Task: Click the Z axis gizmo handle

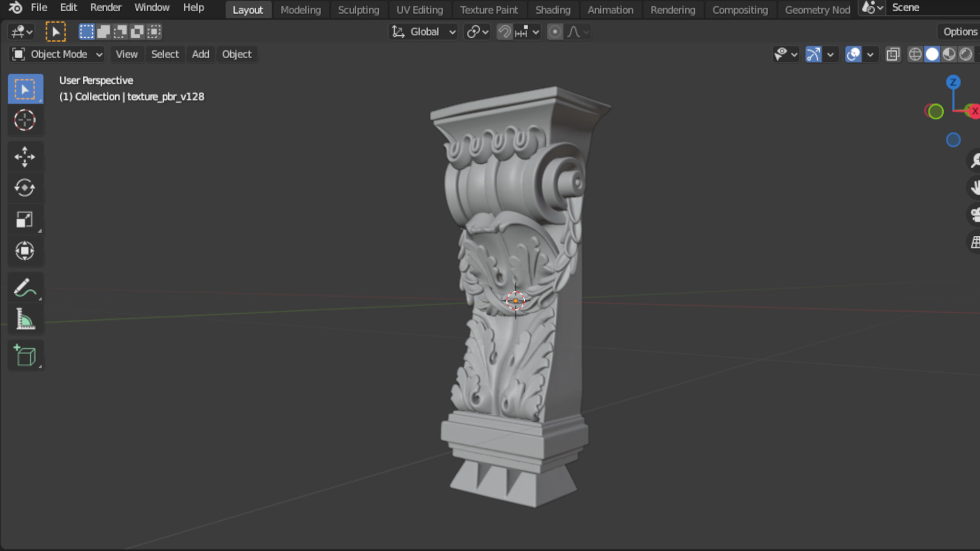Action: [953, 82]
